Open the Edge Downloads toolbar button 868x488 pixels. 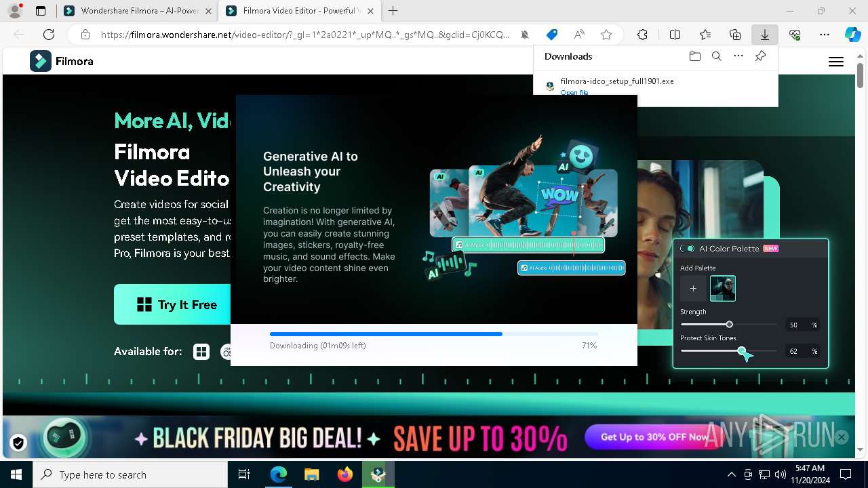[764, 35]
